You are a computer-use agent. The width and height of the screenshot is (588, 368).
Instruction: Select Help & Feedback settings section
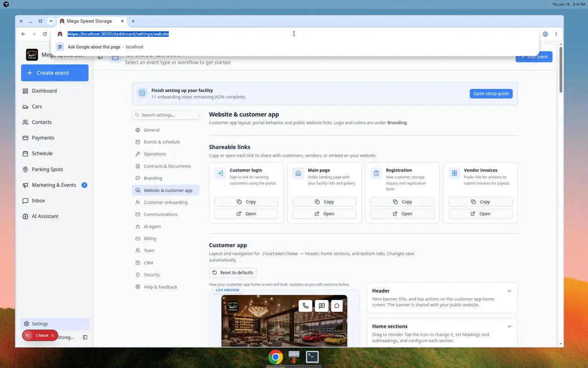click(165, 287)
